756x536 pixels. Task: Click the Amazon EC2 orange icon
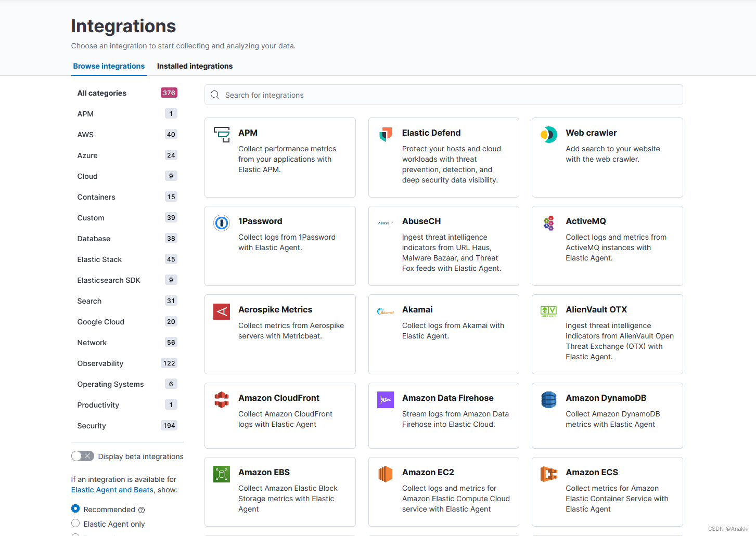tap(386, 474)
